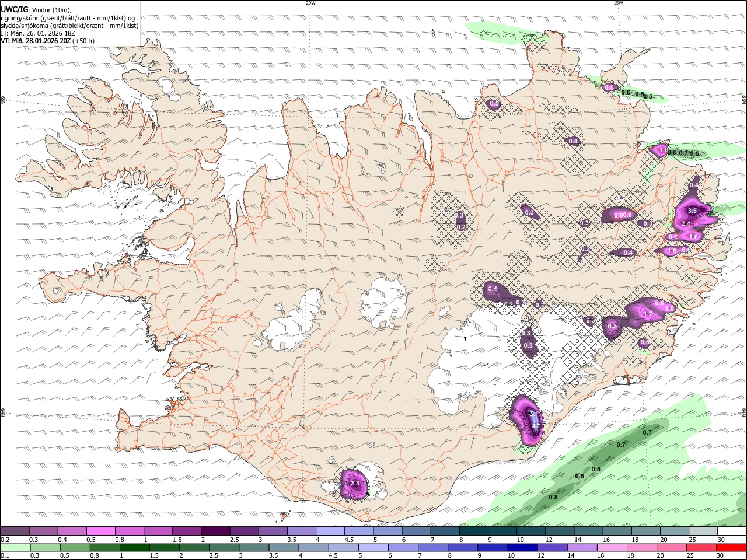Click the '15W' longitude label
747x560 pixels.
tap(618, 3)
